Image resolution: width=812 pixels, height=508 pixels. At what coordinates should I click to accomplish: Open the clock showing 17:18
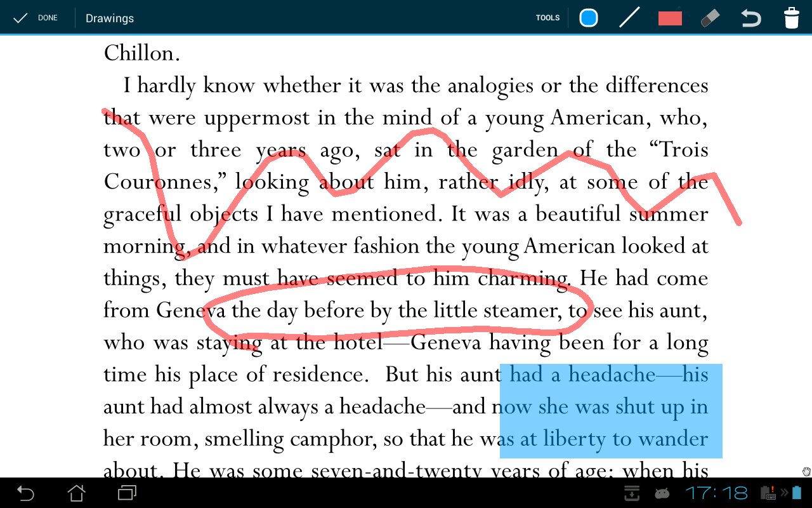click(717, 493)
